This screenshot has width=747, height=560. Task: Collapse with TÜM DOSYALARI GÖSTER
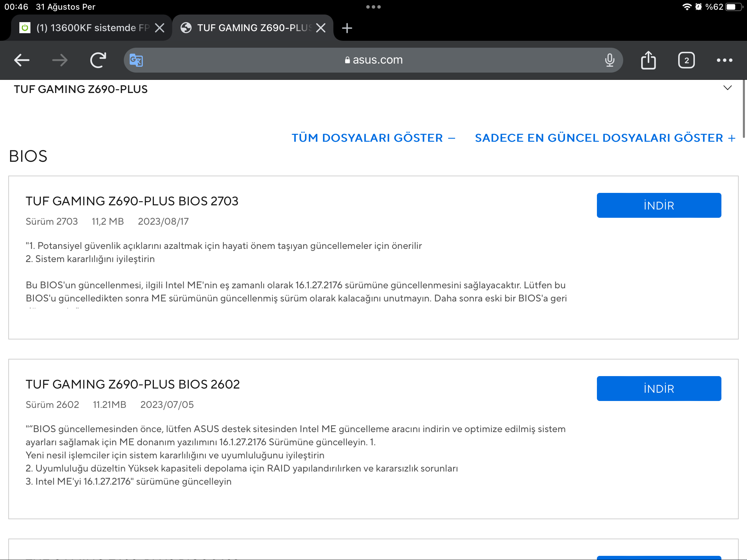tap(373, 138)
